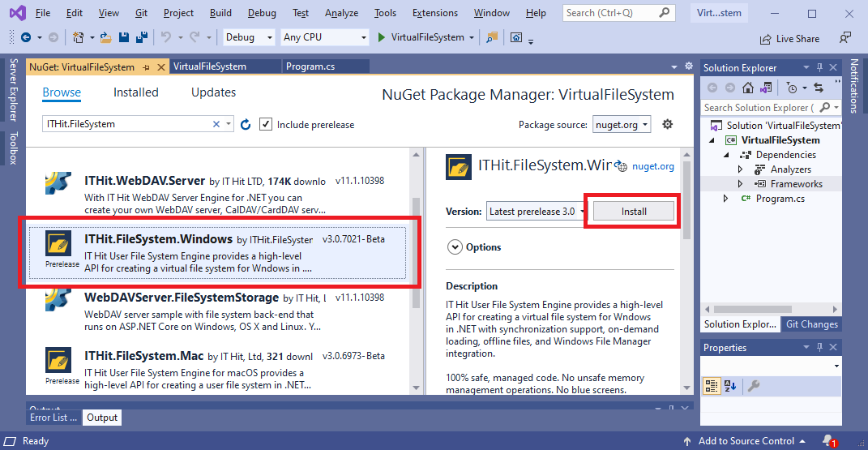Open the nuget.org link
Image resolution: width=868 pixels, height=450 pixels.
pyautogui.click(x=652, y=166)
